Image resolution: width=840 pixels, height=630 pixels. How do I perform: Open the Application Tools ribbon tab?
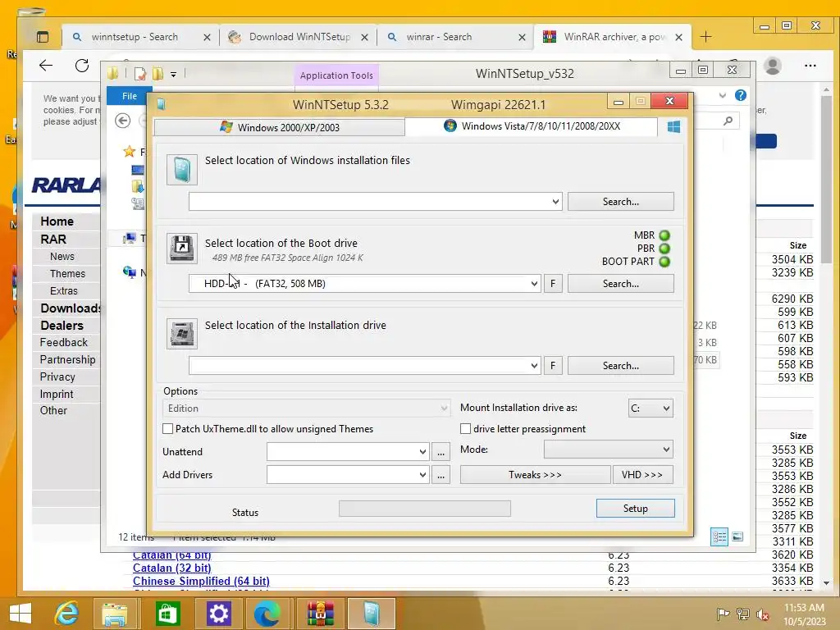[x=336, y=75]
